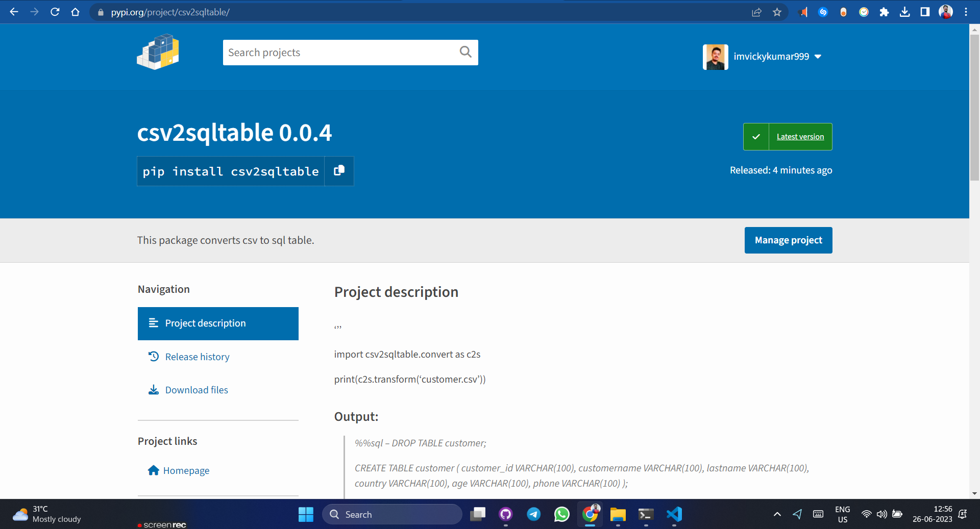Click the pip install csv2sqltable text

[x=231, y=171]
